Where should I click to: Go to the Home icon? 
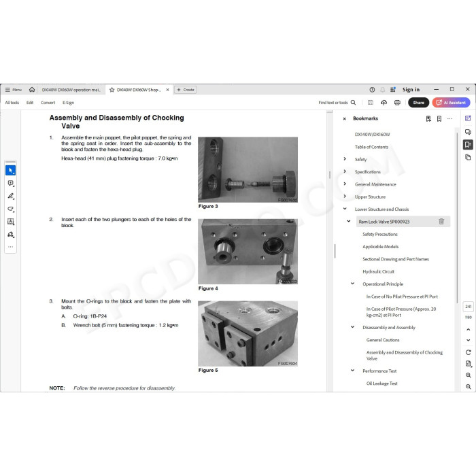coord(32,90)
